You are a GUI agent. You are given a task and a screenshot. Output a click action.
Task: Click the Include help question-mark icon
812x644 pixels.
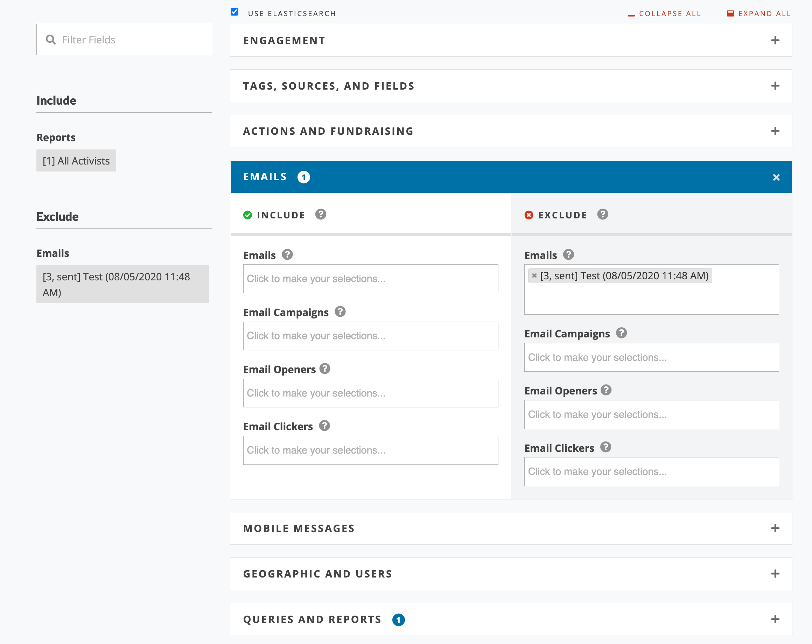click(321, 214)
